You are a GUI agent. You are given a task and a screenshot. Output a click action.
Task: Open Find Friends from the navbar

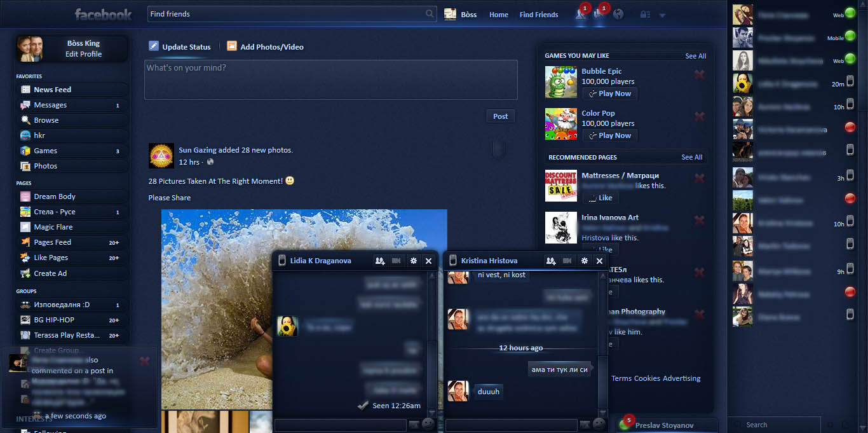tap(538, 14)
